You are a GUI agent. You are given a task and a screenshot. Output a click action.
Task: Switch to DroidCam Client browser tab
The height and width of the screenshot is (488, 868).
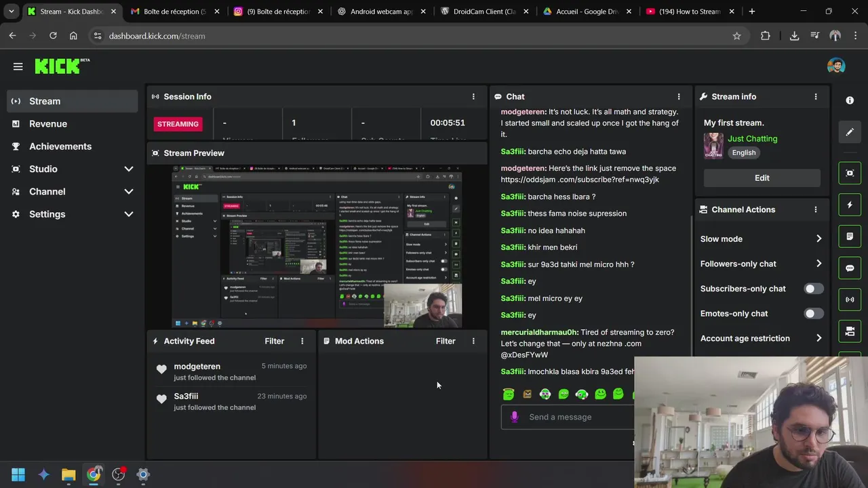coord(484,12)
